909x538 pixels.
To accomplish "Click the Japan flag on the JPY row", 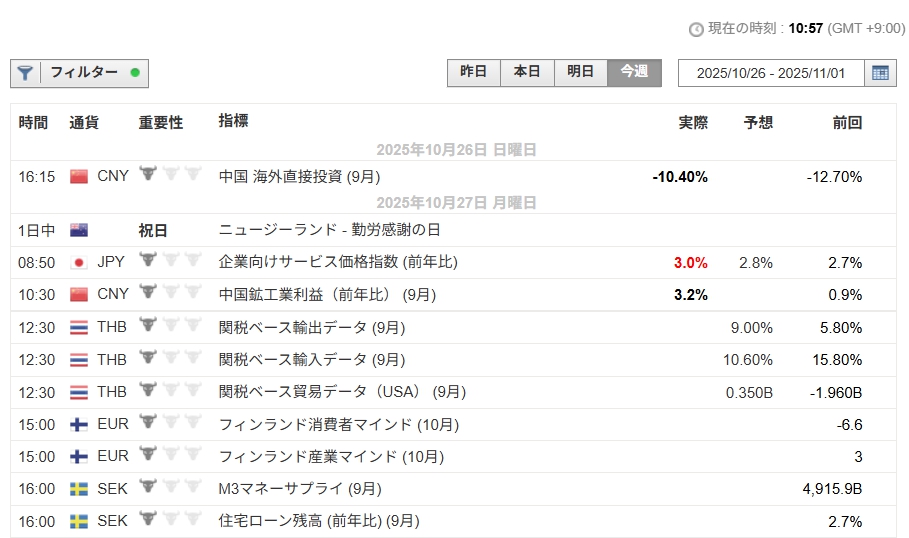I will (79, 263).
